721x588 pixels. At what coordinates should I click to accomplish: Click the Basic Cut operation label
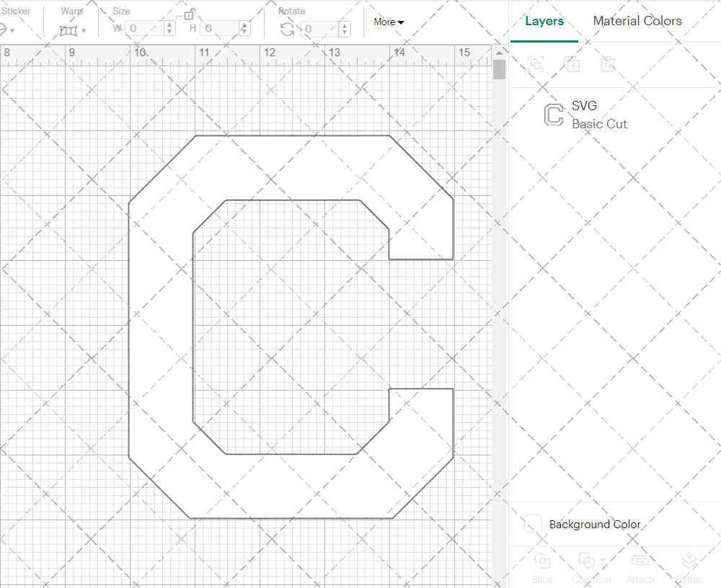pos(600,124)
